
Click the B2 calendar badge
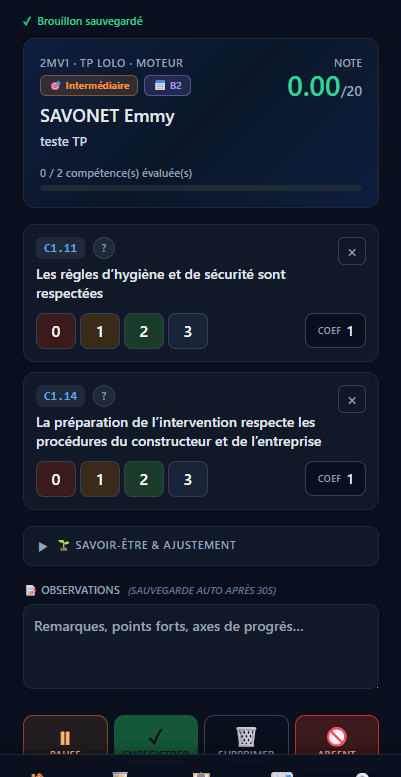pyautogui.click(x=168, y=86)
